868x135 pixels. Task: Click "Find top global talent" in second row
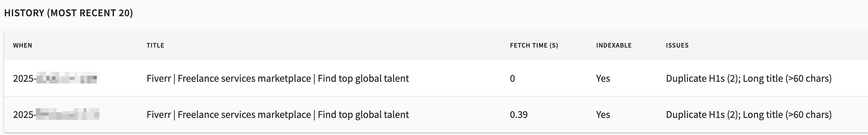tap(363, 115)
